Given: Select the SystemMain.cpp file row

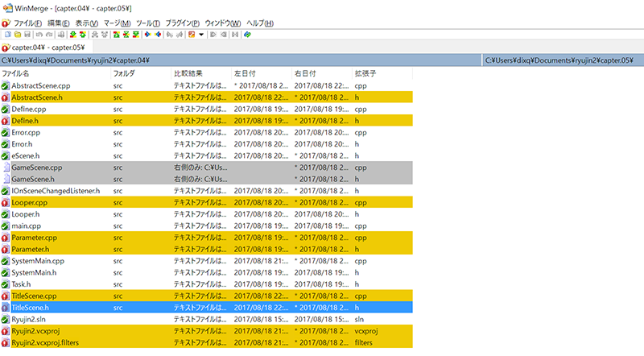Looking at the screenshot, I should [x=206, y=261].
